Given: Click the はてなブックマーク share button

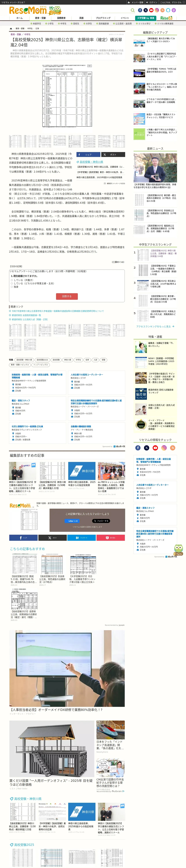Looking at the screenshot, I should coord(81,538).
